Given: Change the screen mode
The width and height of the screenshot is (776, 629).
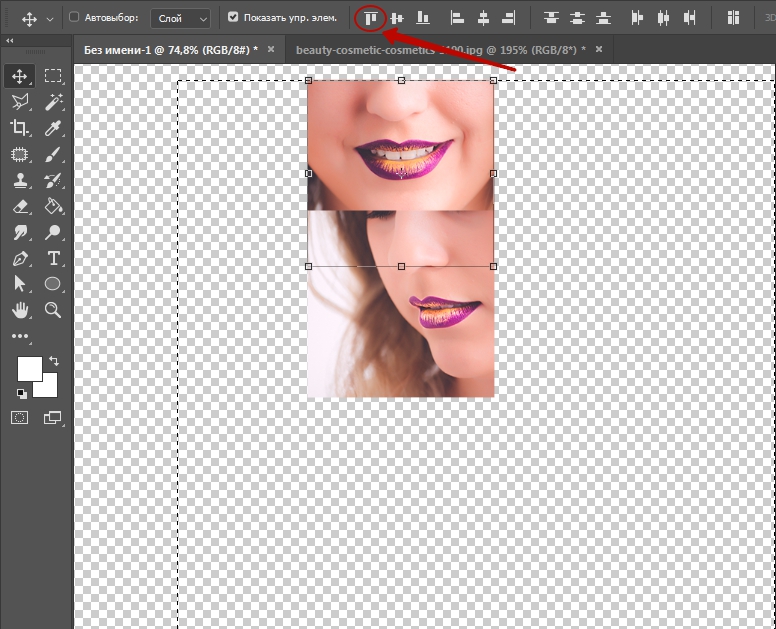Looking at the screenshot, I should (x=53, y=418).
